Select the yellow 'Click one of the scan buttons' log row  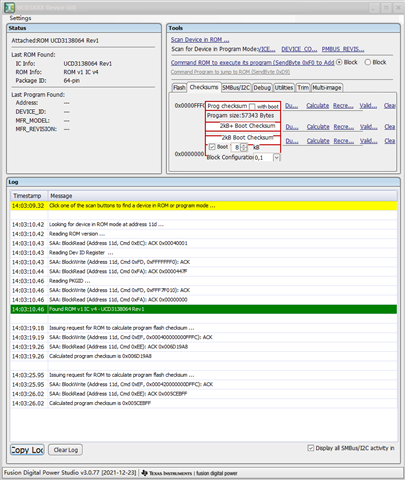pyautogui.click(x=204, y=206)
